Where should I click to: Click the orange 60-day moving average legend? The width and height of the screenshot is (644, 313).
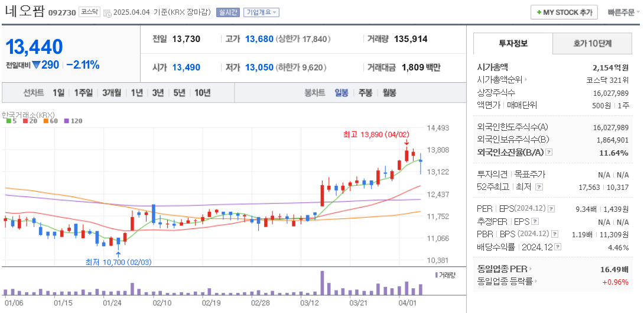pyautogui.click(x=50, y=121)
